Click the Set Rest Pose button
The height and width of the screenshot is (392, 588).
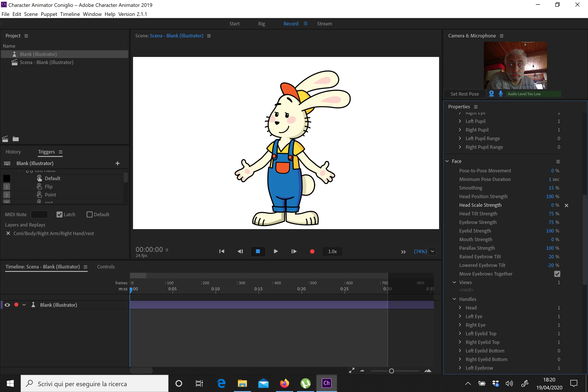[464, 94]
